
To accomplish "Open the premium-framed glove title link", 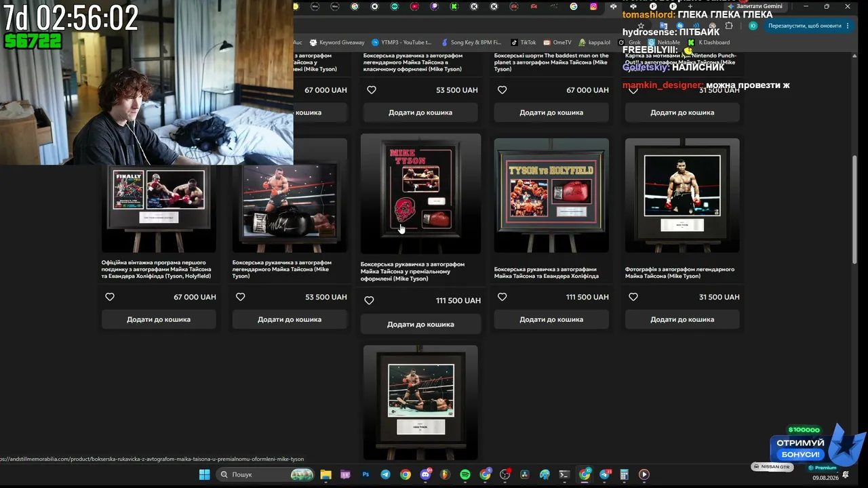I will pyautogui.click(x=412, y=271).
